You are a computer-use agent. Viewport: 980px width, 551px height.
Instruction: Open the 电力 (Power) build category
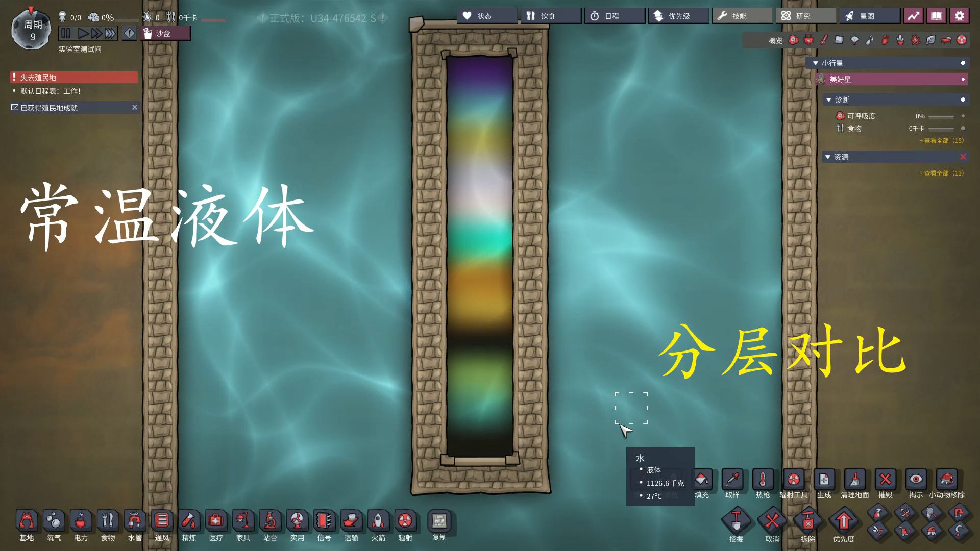pyautogui.click(x=81, y=521)
